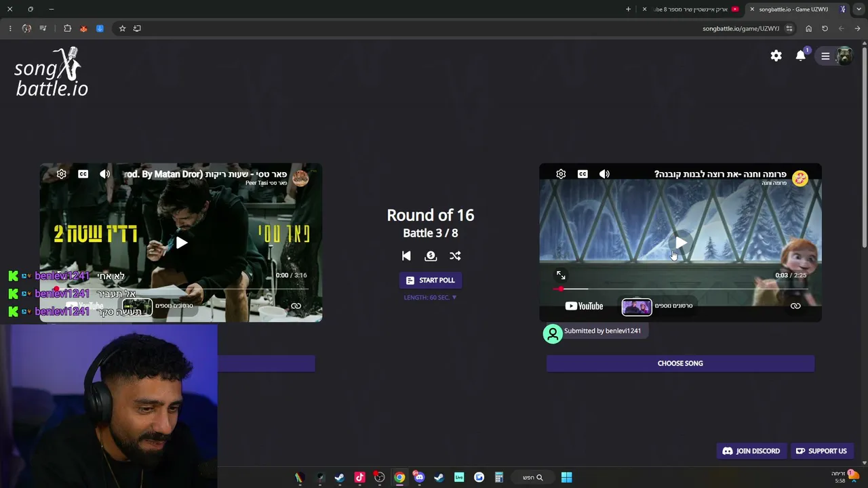Switch to the YouTube tab
Screen dimensions: 868x488
696,9
